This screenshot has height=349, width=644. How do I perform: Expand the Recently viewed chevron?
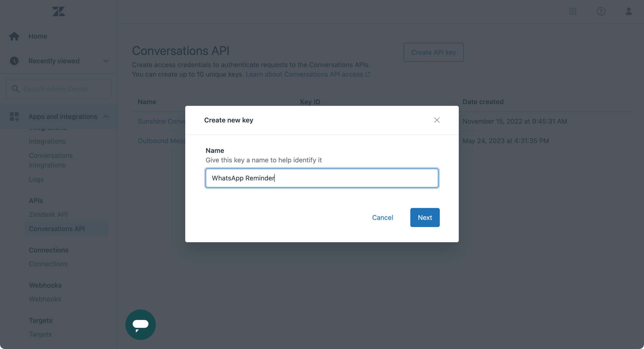pos(106,61)
